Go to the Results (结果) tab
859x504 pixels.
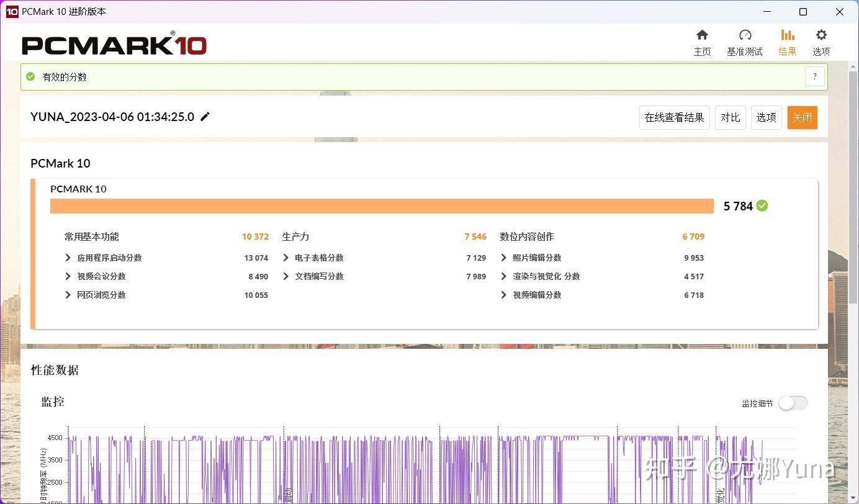788,43
